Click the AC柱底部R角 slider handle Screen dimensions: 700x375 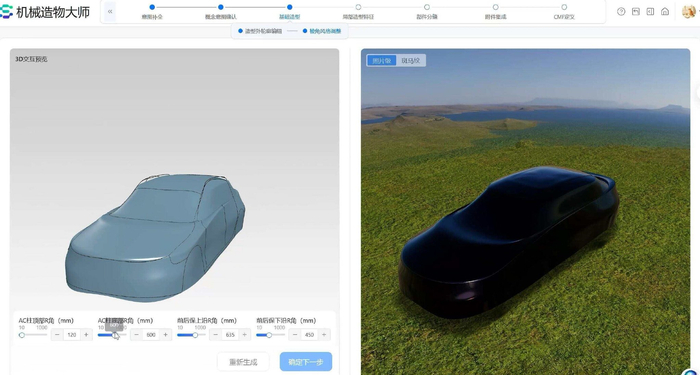[115, 335]
